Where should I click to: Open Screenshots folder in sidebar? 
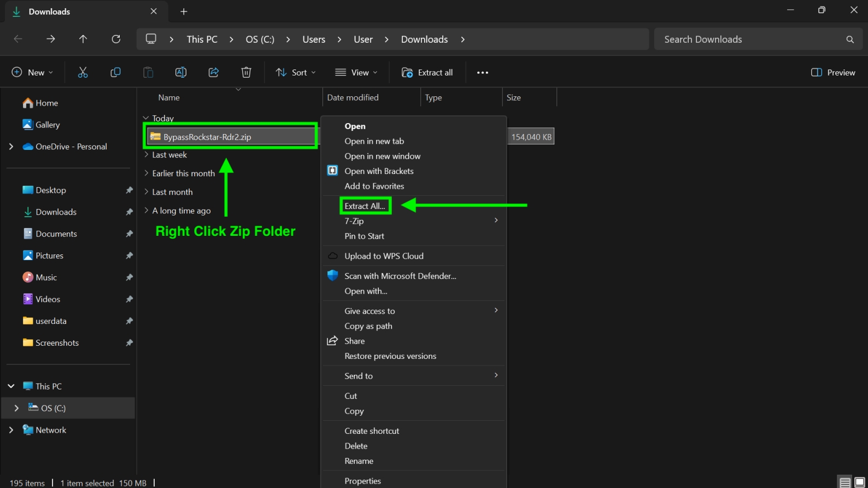point(51,343)
